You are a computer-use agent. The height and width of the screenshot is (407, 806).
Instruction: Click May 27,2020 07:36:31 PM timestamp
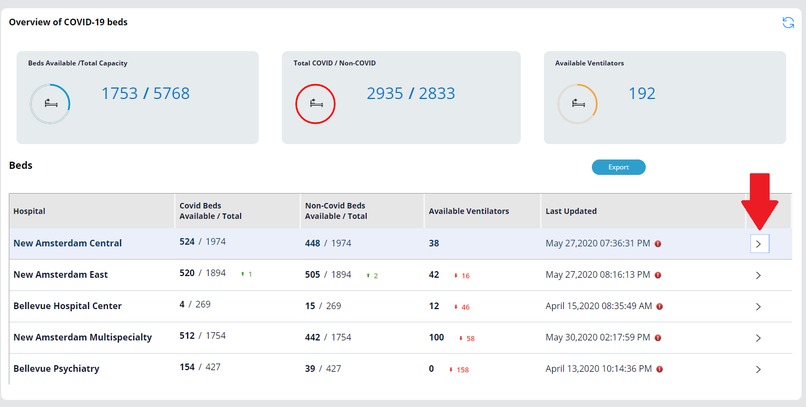598,243
